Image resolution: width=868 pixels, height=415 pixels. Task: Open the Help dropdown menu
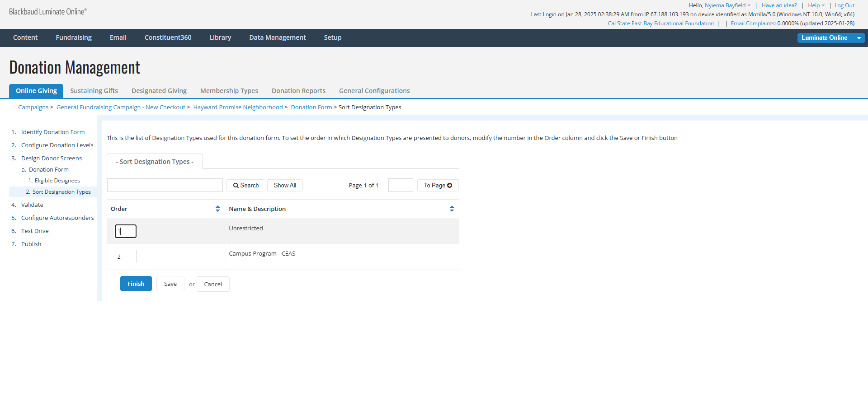tap(816, 5)
